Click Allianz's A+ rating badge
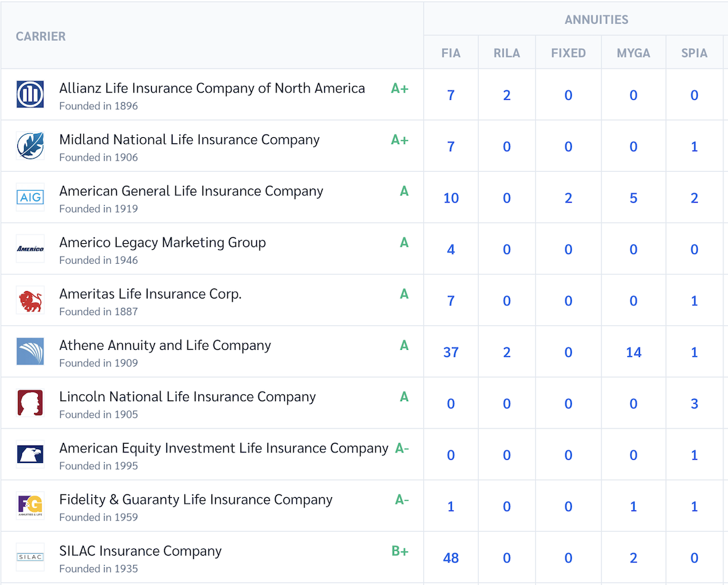The height and width of the screenshot is (585, 728). [399, 89]
